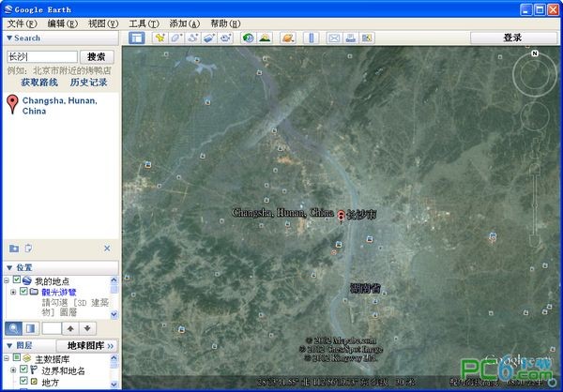Image resolution: width=563 pixels, height=392 pixels.
Task: Click the add folder icon under search results
Action: [14, 249]
